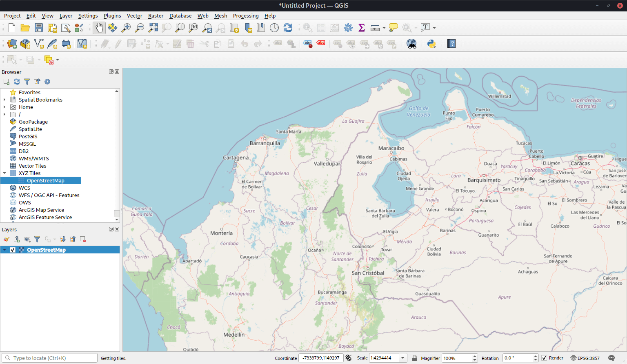Click the EPSG:3857 CRS button
This screenshot has width=627, height=364.
click(585, 358)
